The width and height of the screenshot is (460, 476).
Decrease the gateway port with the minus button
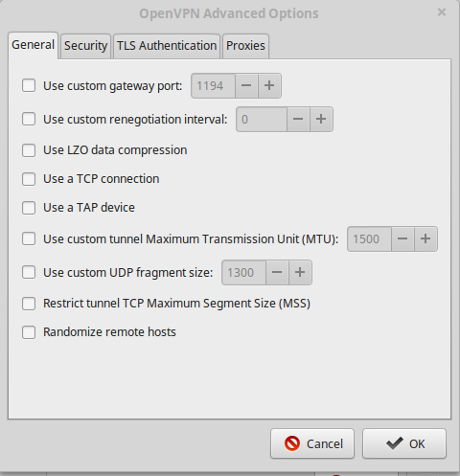tap(246, 85)
